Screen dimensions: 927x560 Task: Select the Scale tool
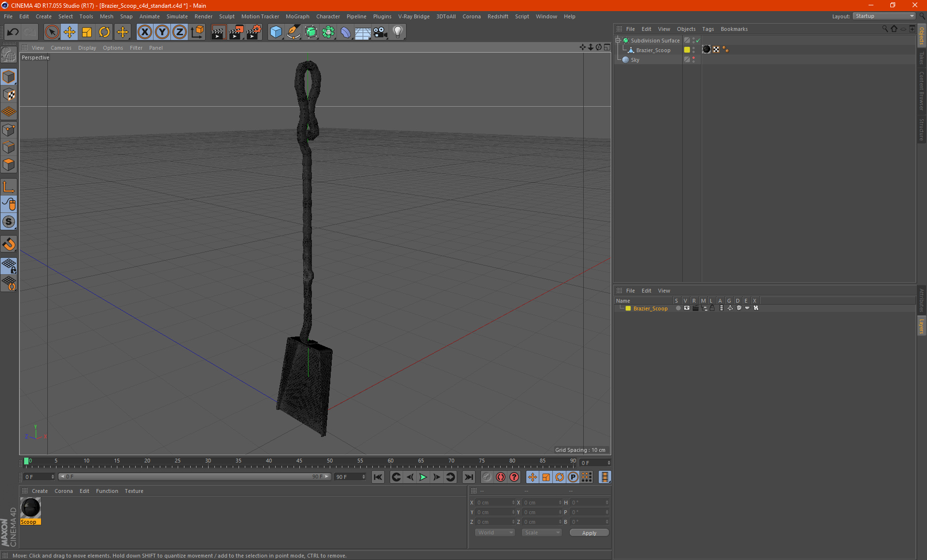87,32
